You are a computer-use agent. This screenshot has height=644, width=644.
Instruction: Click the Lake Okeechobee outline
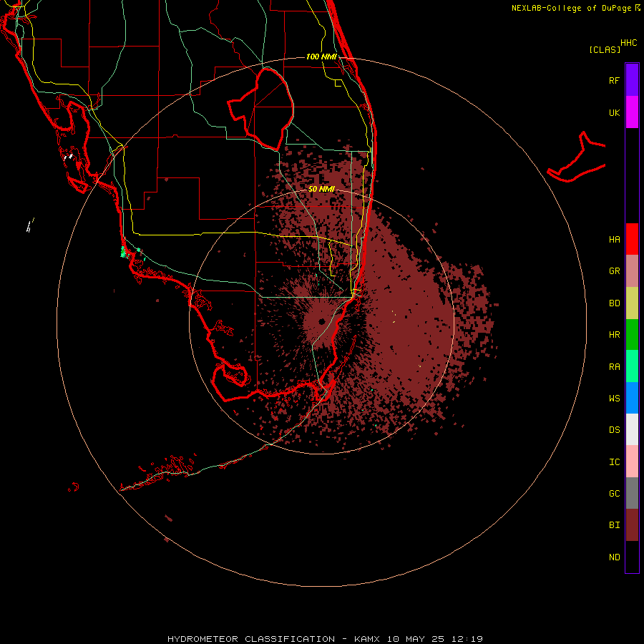coord(261,109)
